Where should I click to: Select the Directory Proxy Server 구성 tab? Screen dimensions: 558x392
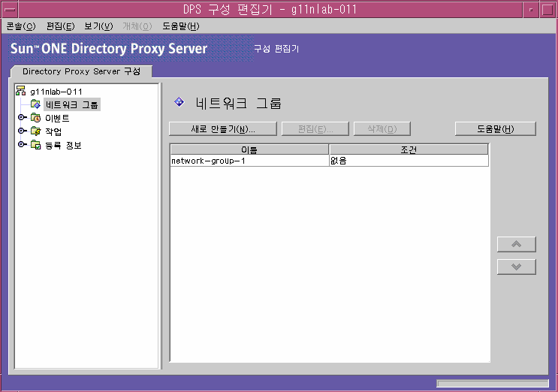[82, 71]
